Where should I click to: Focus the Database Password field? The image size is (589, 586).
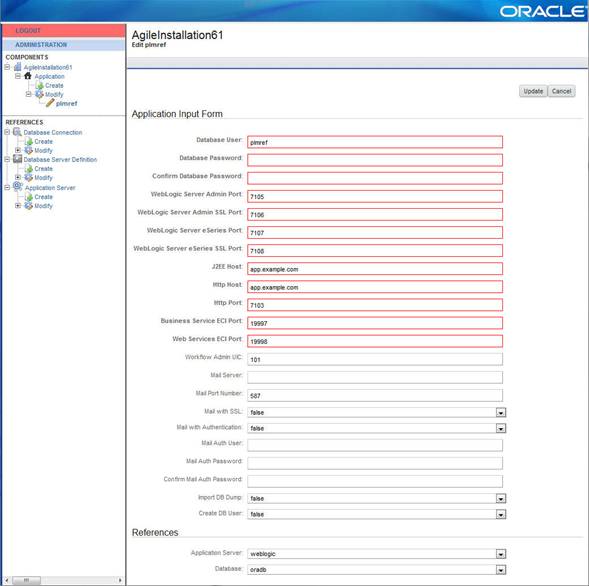[x=375, y=160]
